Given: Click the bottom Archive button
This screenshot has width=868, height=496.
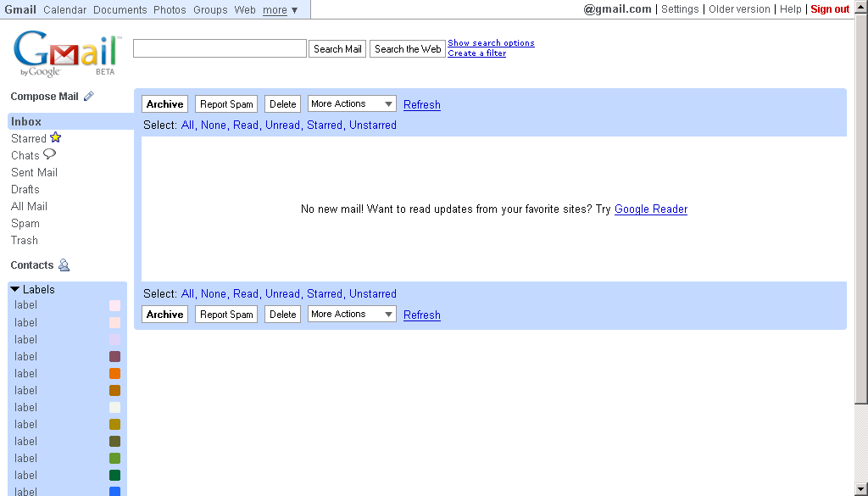Looking at the screenshot, I should [x=165, y=315].
